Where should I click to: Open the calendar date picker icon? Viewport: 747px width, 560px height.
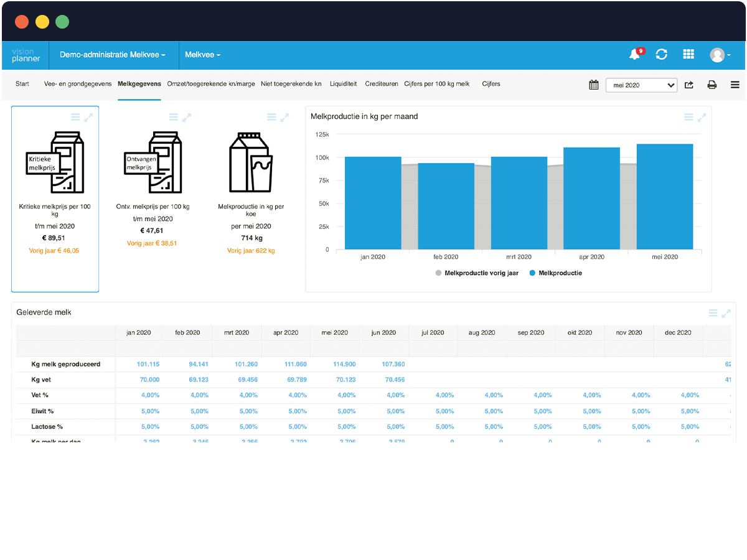pos(594,85)
